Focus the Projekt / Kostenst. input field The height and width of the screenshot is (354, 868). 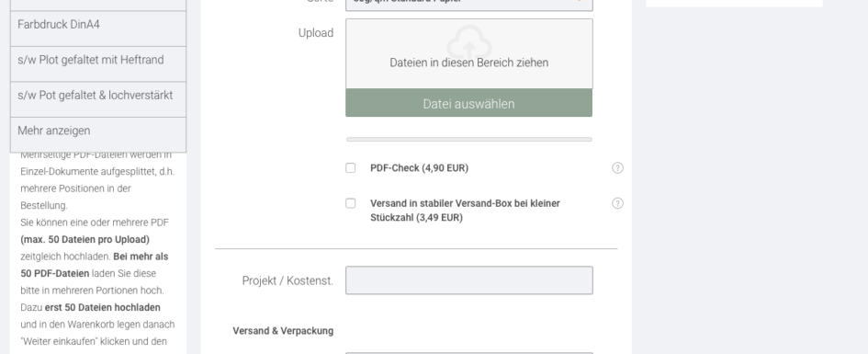[468, 280]
